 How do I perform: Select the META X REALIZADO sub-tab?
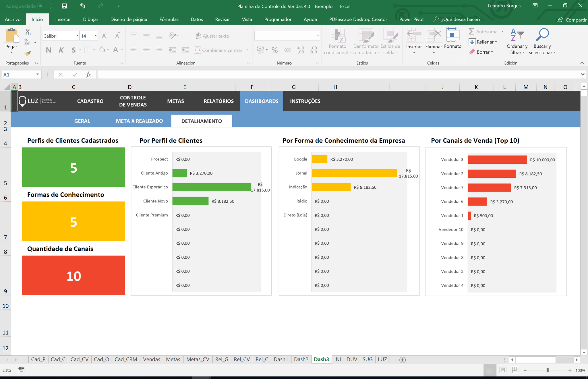click(139, 121)
